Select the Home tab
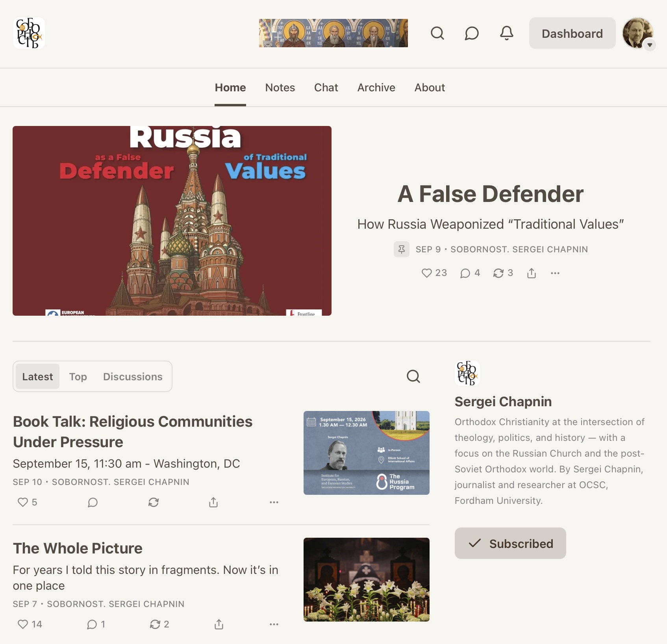The height and width of the screenshot is (644, 667). [x=230, y=87]
